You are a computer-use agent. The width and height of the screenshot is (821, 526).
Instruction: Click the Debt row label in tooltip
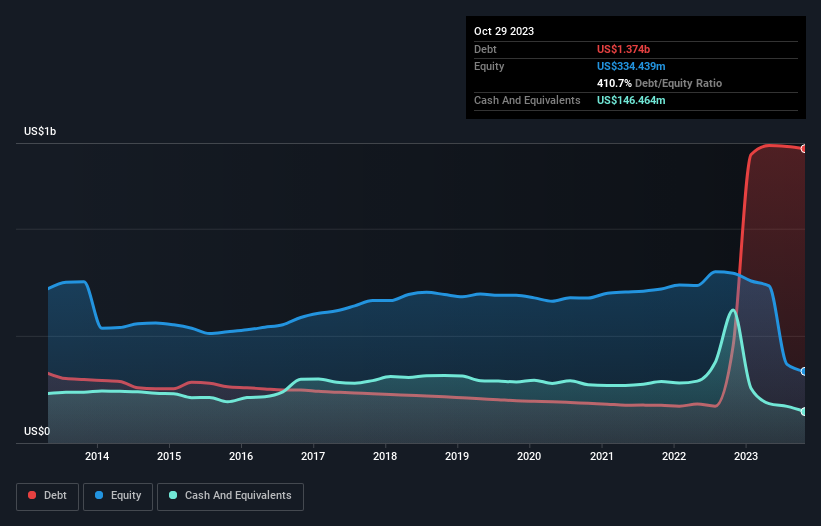pos(485,49)
